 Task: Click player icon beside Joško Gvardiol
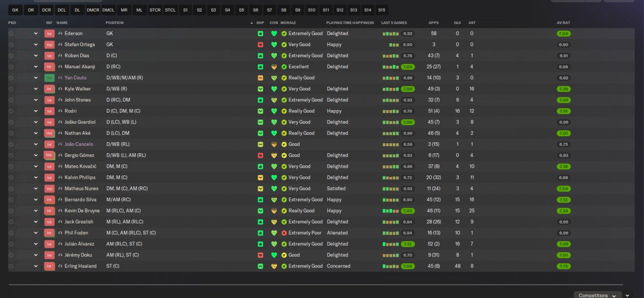tap(60, 122)
